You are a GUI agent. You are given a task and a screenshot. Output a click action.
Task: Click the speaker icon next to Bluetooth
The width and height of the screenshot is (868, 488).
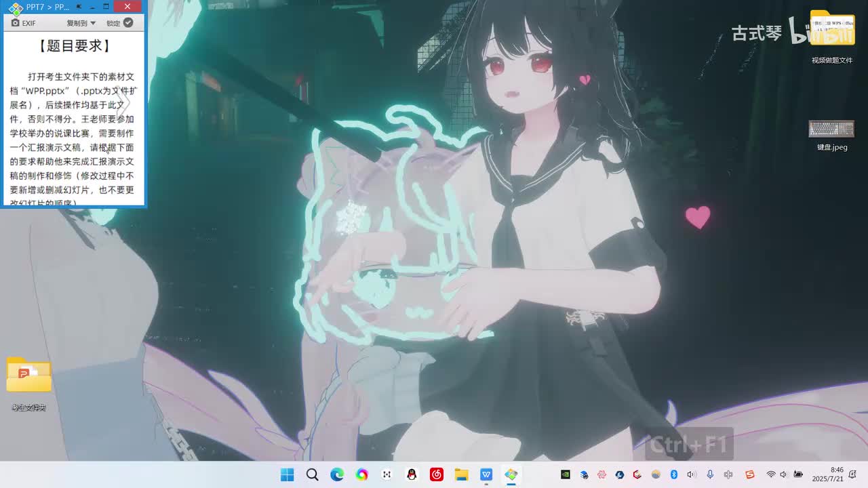tap(692, 474)
